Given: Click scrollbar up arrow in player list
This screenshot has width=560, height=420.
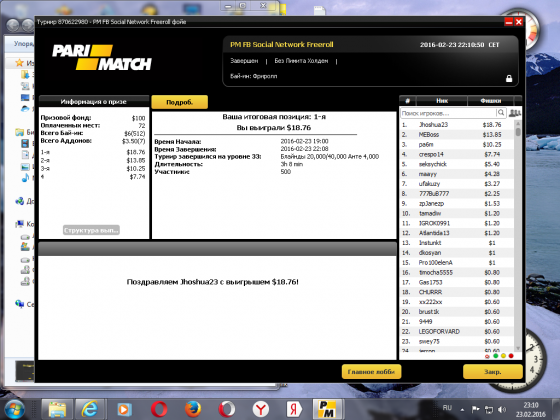Looking at the screenshot, I should pos(518,123).
